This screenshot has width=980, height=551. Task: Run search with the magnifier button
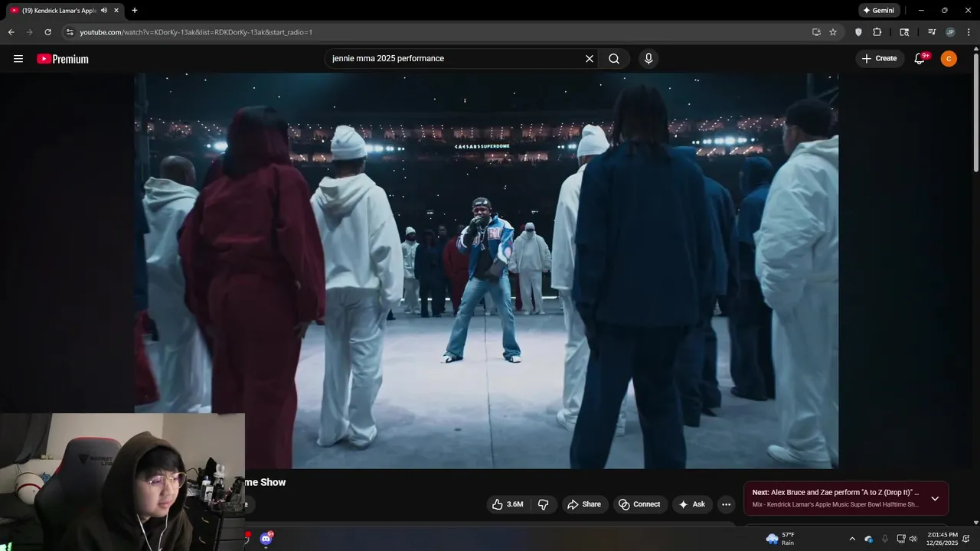tap(614, 59)
